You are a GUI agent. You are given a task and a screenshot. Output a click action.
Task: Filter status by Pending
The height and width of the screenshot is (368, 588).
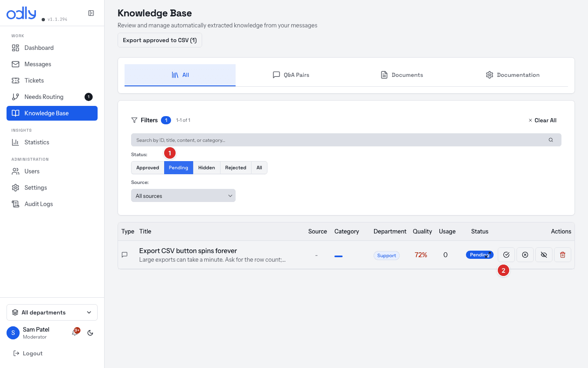[178, 168]
